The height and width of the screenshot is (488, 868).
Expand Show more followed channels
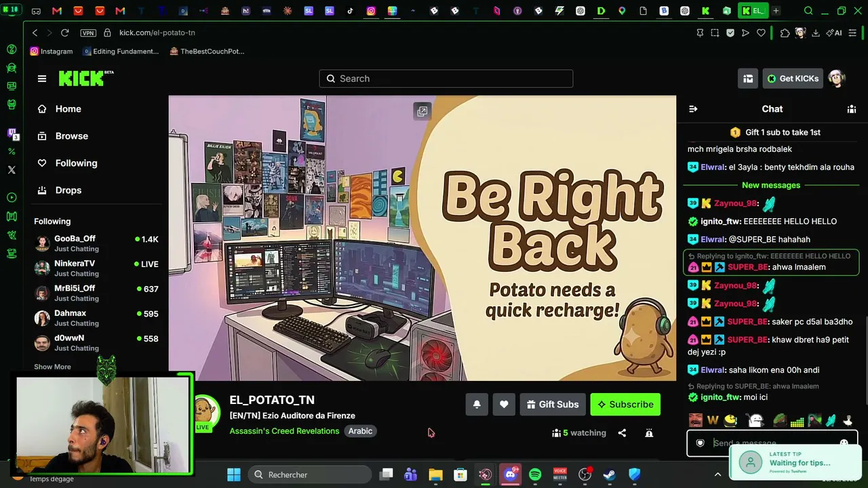click(x=52, y=367)
